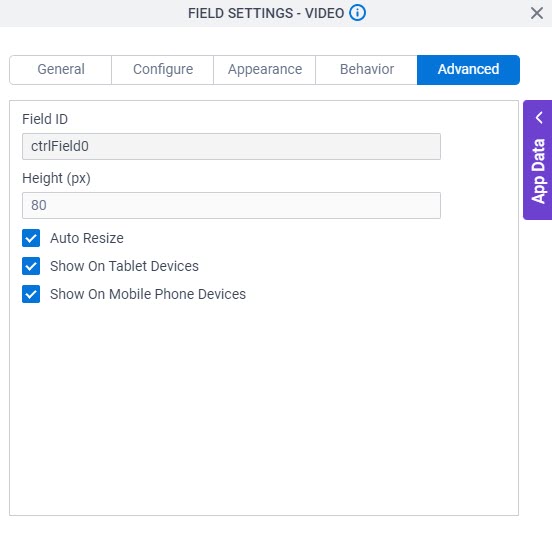Screen dimensions: 552x540
Task: Open the purple App Data side tab label
Action: point(538,171)
